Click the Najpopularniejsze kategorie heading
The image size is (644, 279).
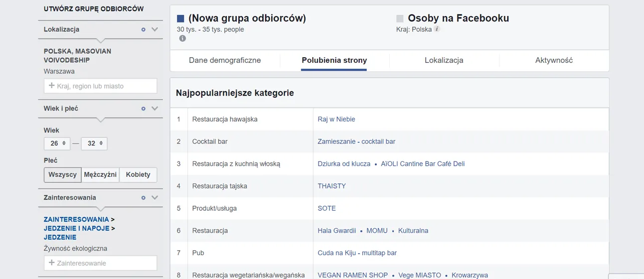point(235,93)
